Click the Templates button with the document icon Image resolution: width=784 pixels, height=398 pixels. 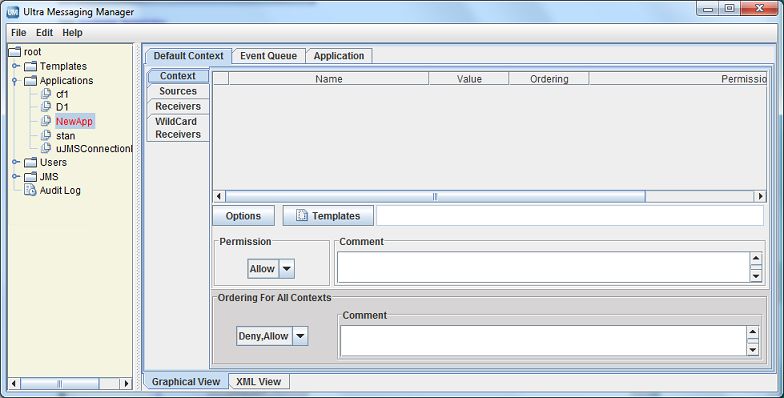(x=328, y=216)
